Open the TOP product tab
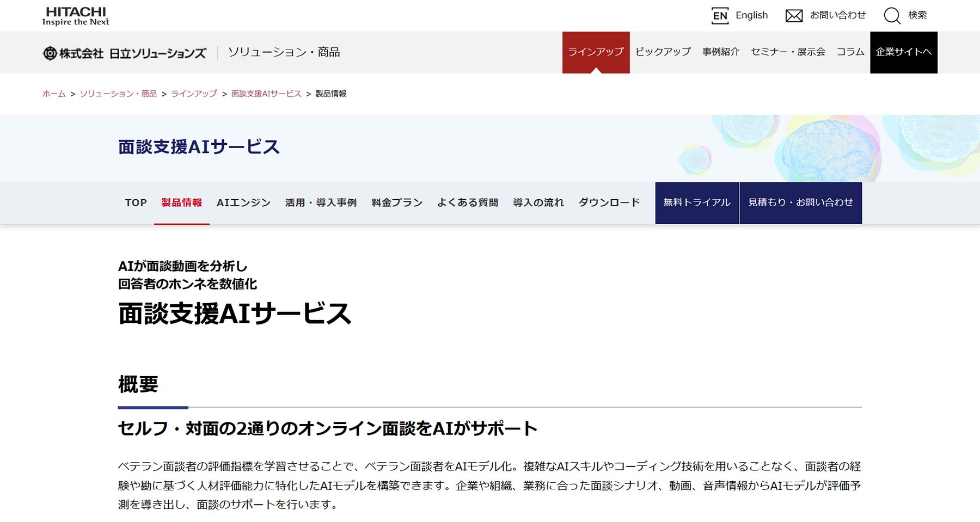 coord(136,202)
